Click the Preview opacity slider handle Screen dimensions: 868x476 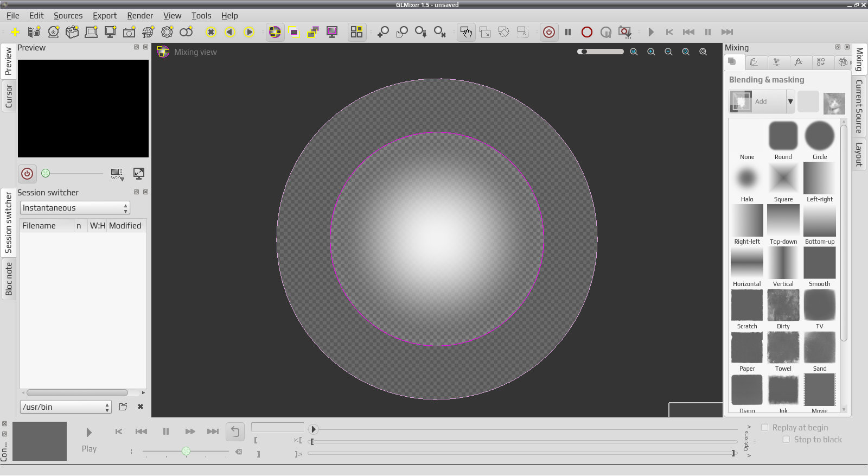(x=46, y=173)
